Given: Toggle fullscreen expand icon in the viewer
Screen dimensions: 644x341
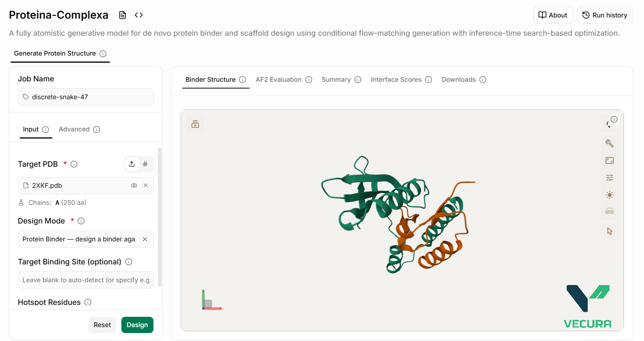Looking at the screenshot, I should (609, 160).
